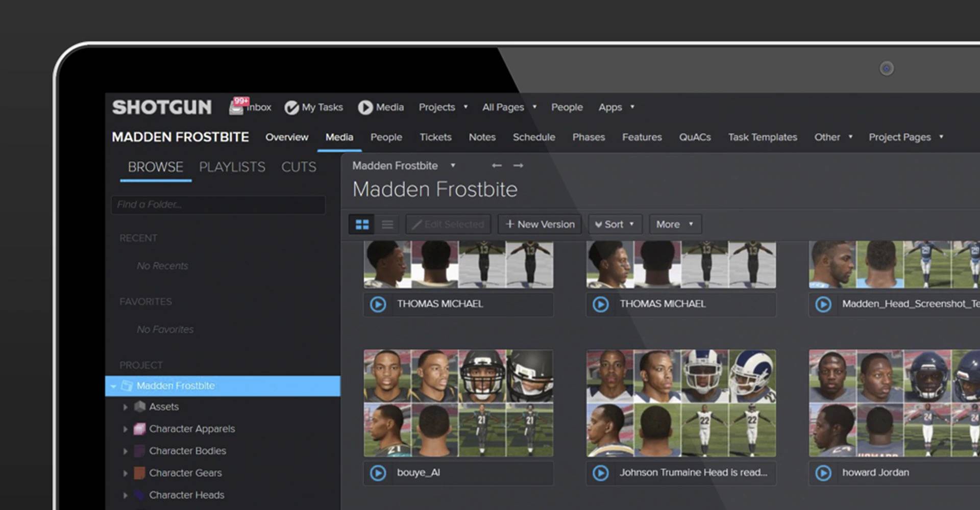Go forward with the right arrow
This screenshot has height=510, width=980.
[518, 166]
